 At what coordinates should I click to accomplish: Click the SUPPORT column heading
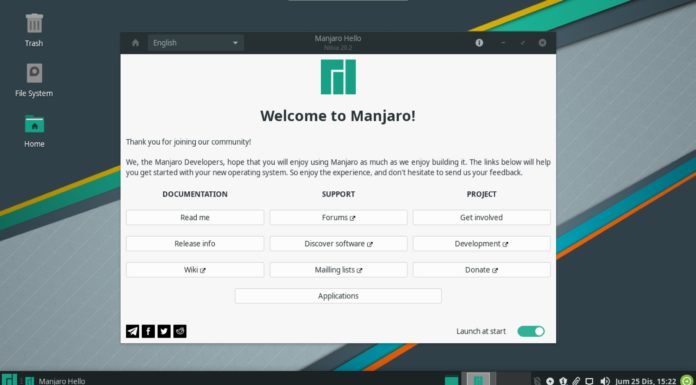click(x=338, y=194)
